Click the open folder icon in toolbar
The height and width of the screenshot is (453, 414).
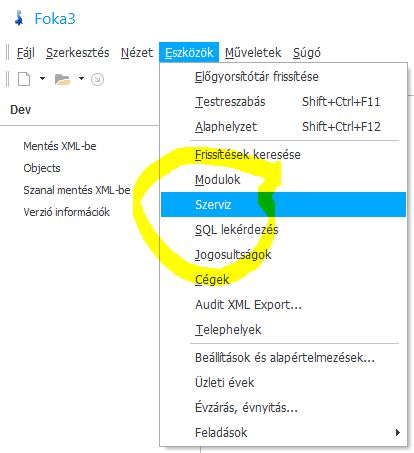62,79
